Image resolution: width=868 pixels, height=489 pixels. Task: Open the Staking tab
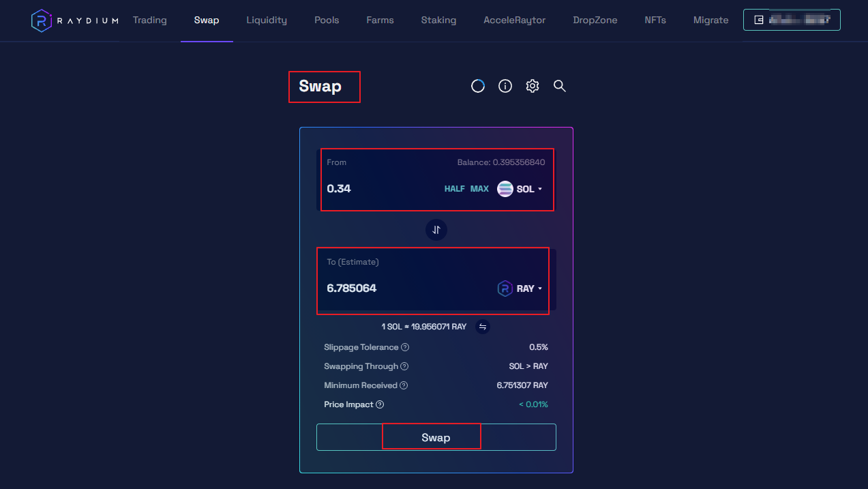[x=438, y=20]
